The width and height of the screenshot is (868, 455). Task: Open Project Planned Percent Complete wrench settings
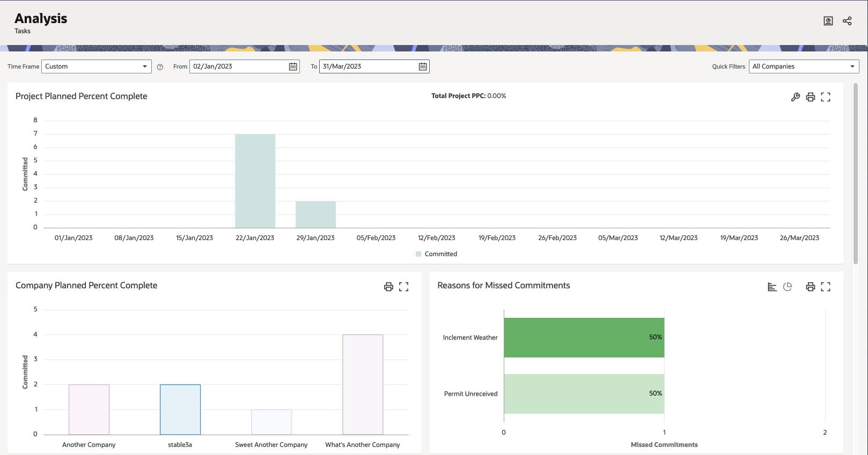pos(796,97)
